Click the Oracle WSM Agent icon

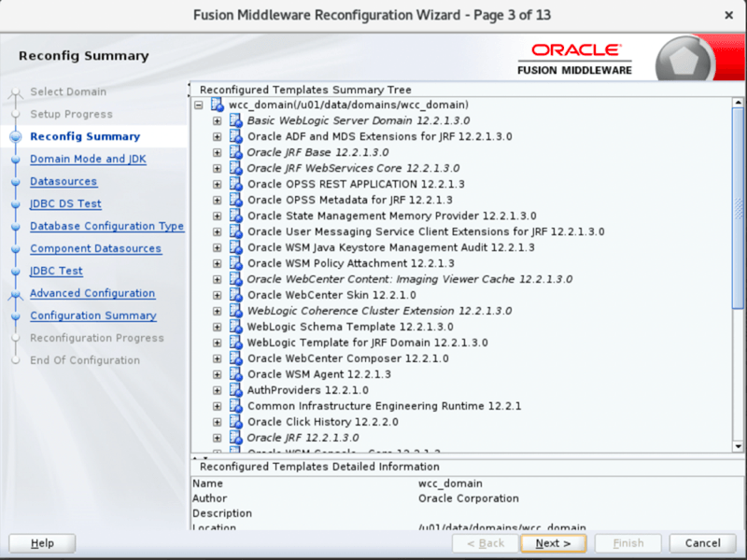pyautogui.click(x=236, y=374)
